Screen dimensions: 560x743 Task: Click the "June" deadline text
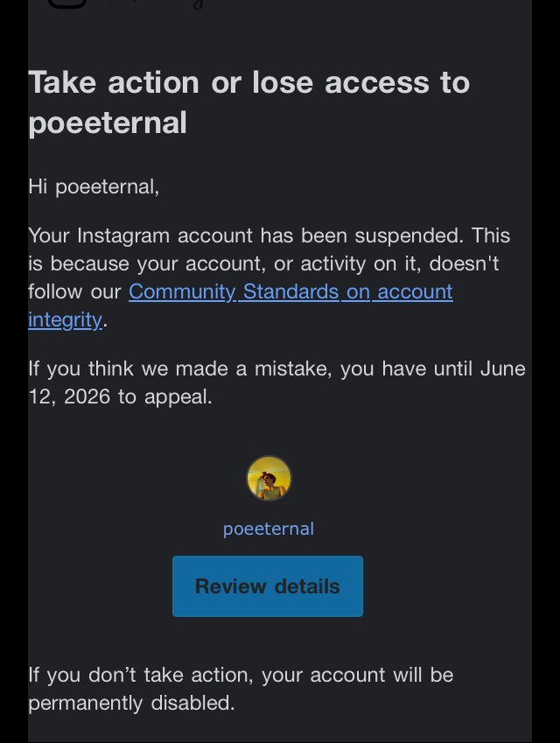502,368
